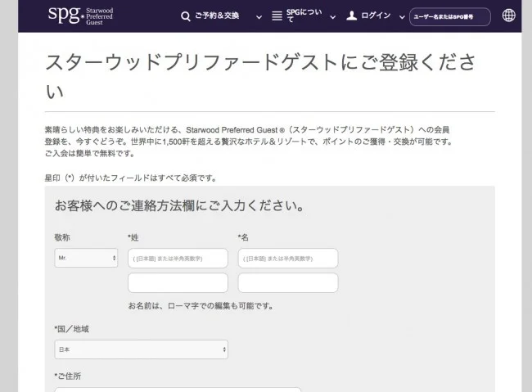Click the search magnifier icon in header
532x392 pixels.
coord(185,16)
